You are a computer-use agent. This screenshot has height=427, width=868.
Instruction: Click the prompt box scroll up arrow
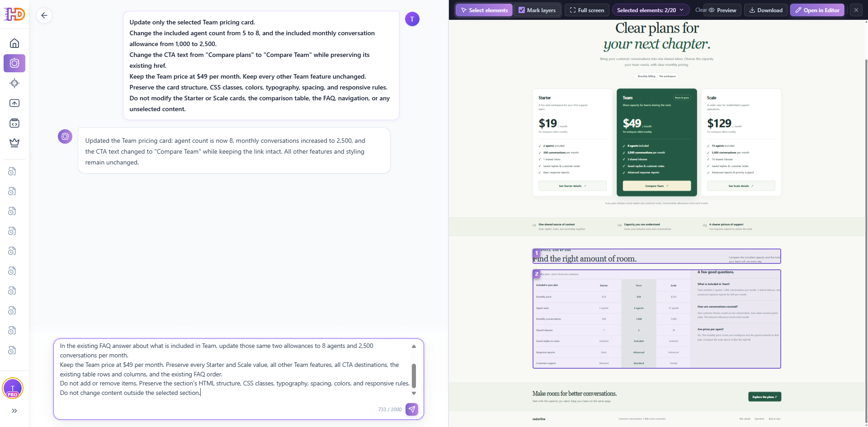pos(414,346)
